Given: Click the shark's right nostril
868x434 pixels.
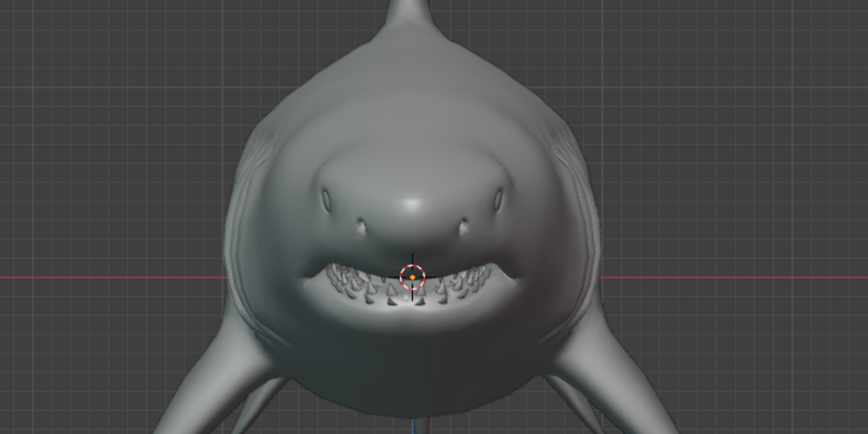Looking at the screenshot, I should (463, 226).
